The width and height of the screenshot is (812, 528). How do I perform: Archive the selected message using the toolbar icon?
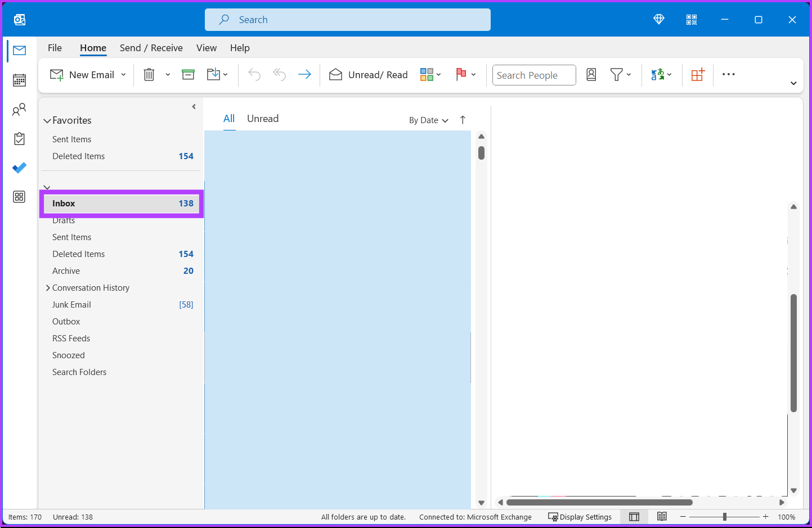pos(188,74)
